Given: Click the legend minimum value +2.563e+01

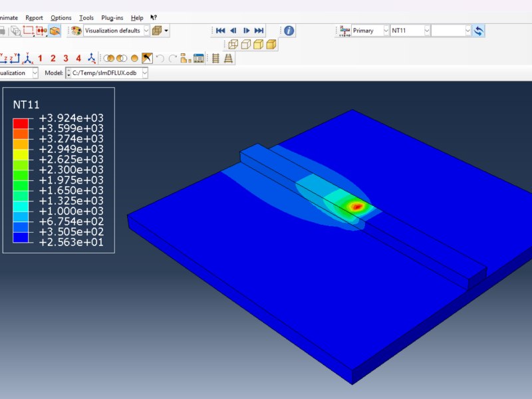Looking at the screenshot, I should pos(71,242).
